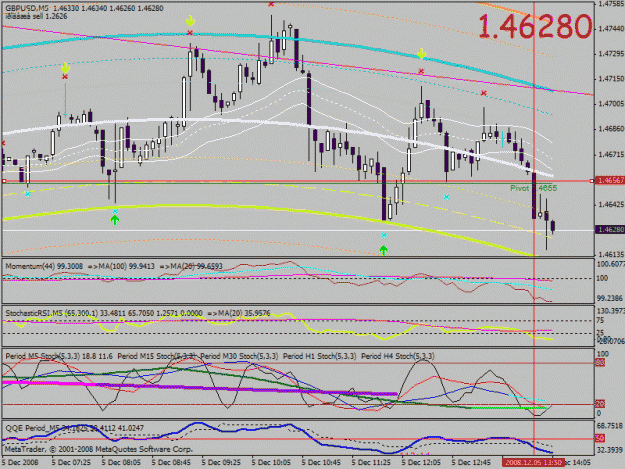The image size is (625, 469).
Task: Click the dark 1.46280 current price tag
Action: click(609, 230)
